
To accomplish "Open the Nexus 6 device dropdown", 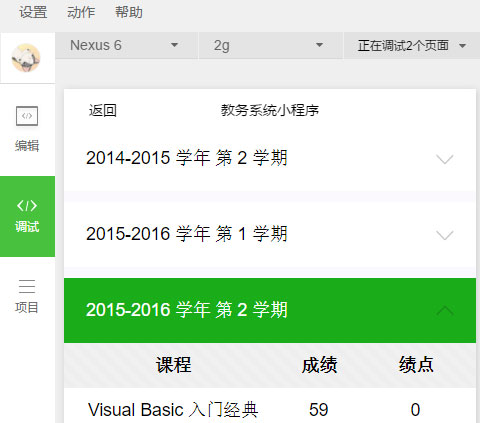I will point(126,45).
